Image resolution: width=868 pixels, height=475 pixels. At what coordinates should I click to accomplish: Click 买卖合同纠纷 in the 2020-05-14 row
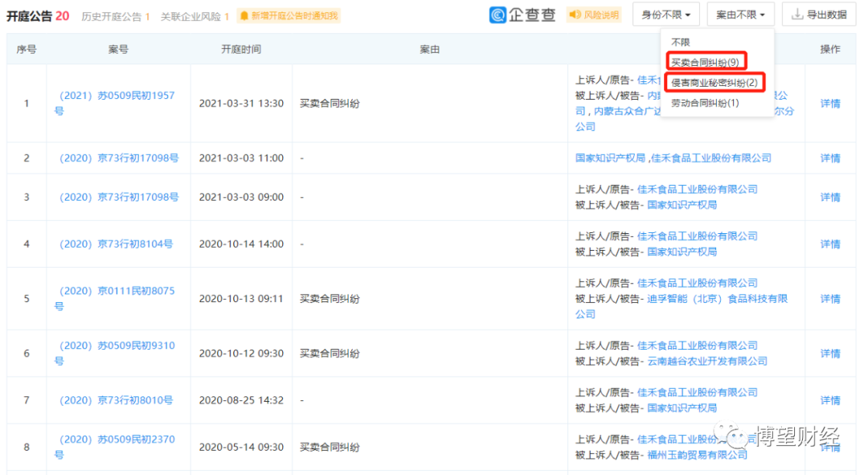pyautogui.click(x=330, y=448)
